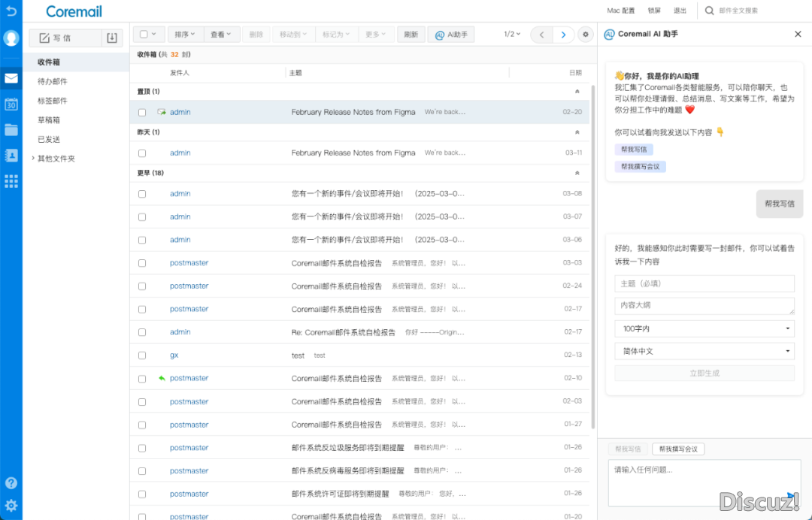
Task: Click the back arrow icon in the sidebar
Action: tap(11, 11)
